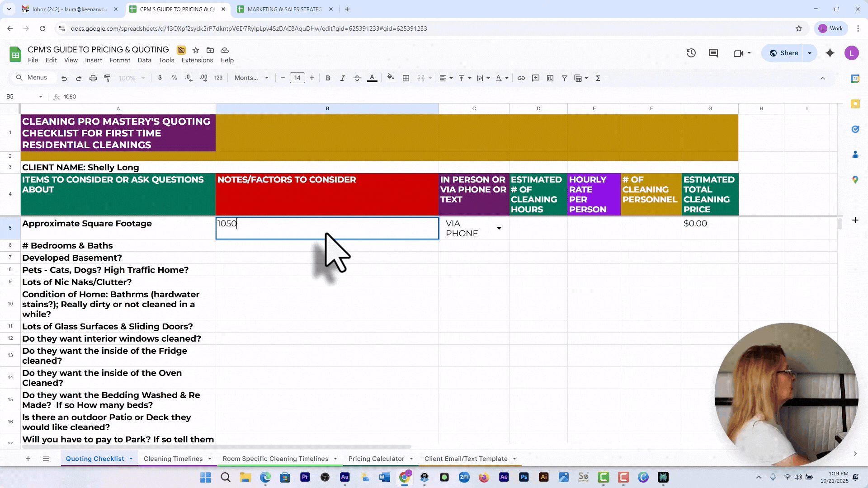The width and height of the screenshot is (868, 488).
Task: Click the paint format roller icon
Action: click(x=107, y=78)
